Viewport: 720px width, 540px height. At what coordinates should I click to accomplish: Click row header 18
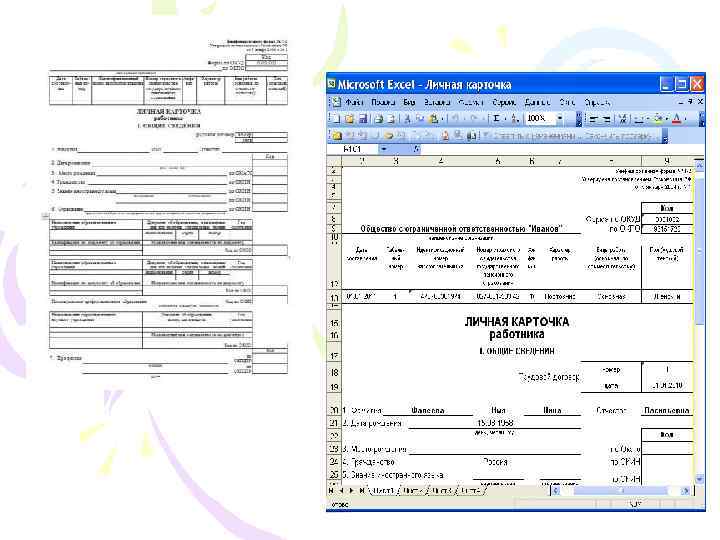334,372
